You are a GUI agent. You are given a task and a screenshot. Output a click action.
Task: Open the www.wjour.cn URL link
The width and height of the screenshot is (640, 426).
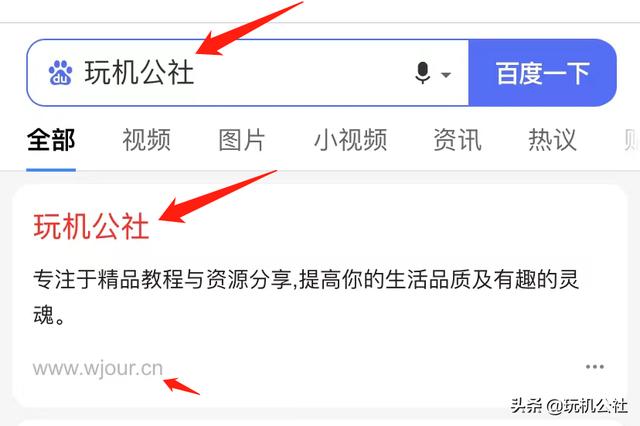98,368
